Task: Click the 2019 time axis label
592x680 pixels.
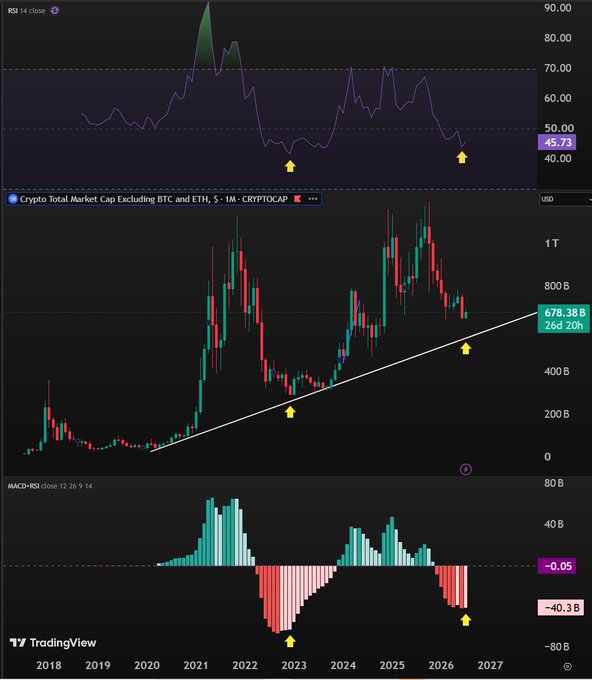Action: pyautogui.click(x=98, y=665)
